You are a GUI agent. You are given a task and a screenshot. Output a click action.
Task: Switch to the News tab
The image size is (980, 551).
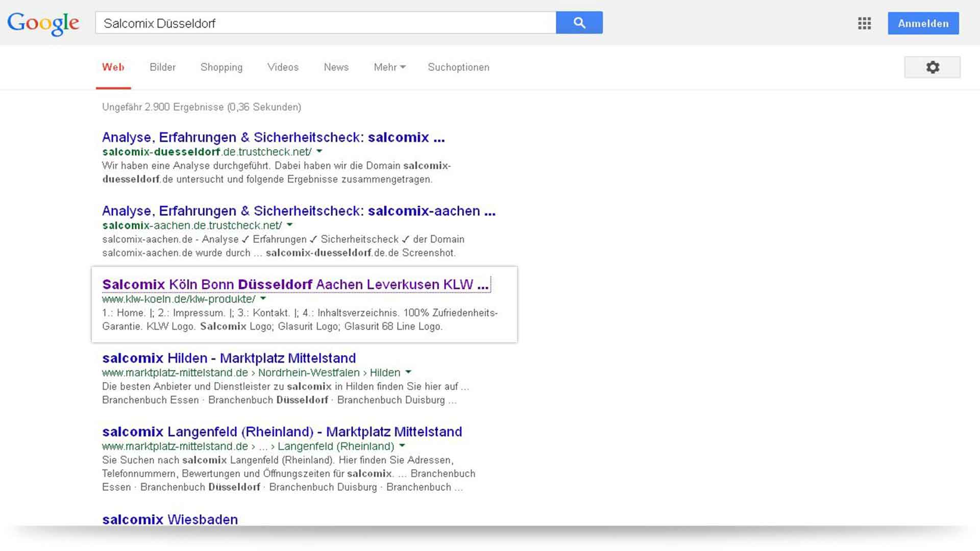pos(336,67)
